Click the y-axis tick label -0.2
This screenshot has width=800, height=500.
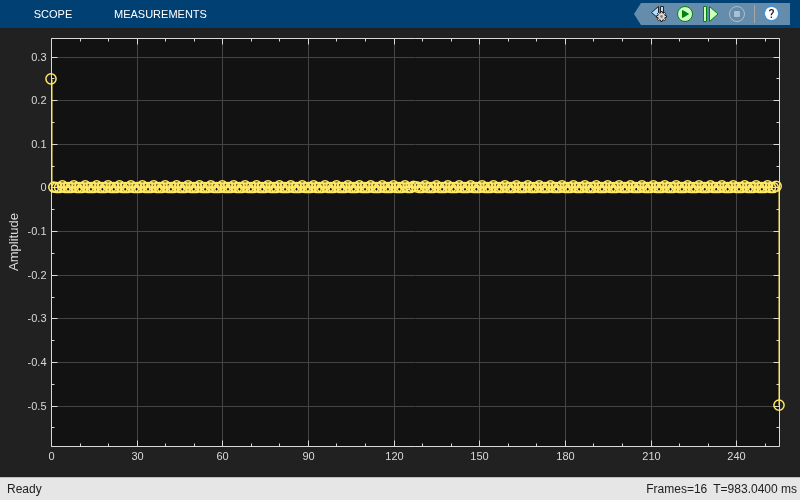(x=37, y=276)
